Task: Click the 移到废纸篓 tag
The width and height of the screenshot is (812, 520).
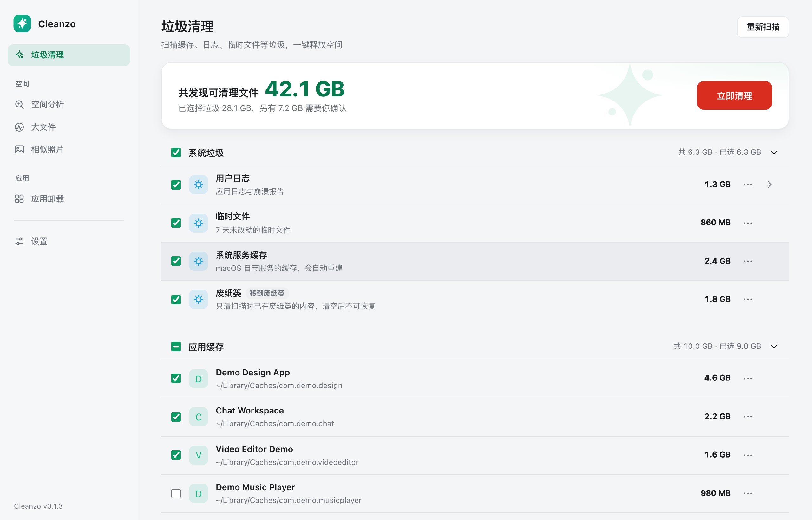Action: point(267,293)
